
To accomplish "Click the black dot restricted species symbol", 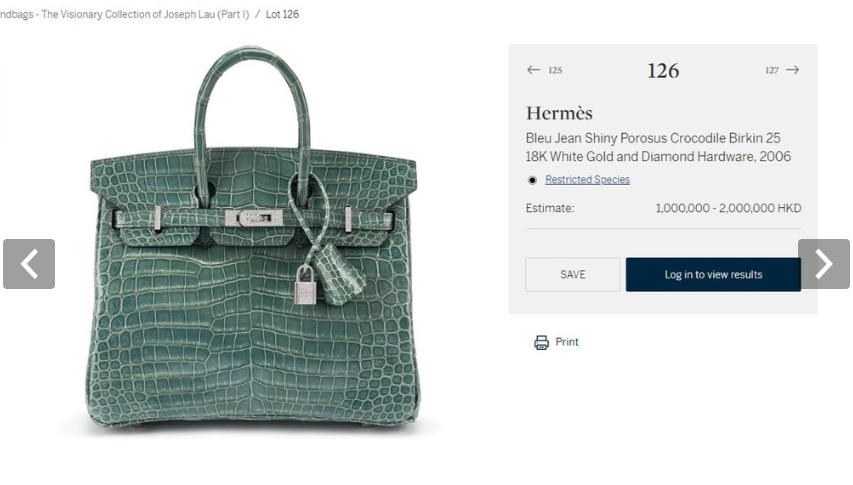I will [532, 180].
